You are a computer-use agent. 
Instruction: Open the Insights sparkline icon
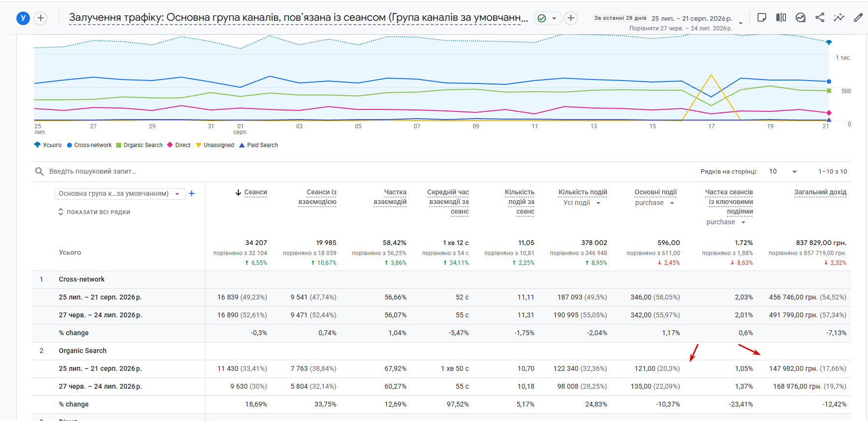(x=839, y=17)
